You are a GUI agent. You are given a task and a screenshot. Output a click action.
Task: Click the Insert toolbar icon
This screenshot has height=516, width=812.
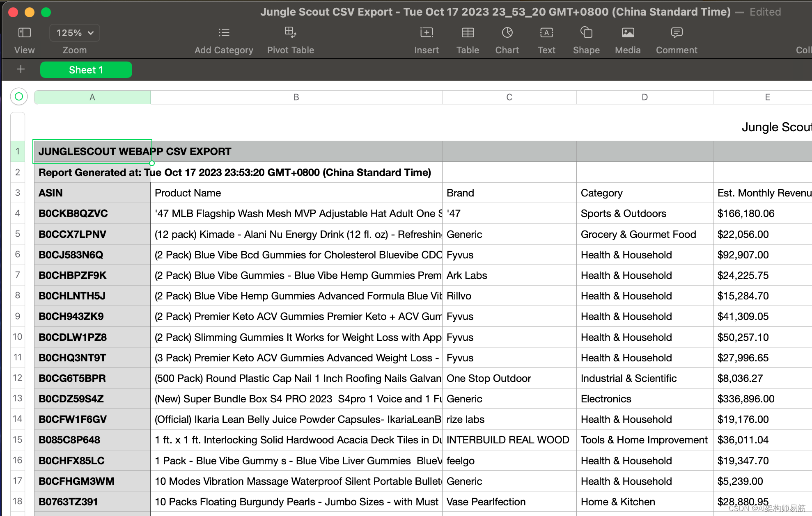[x=427, y=32]
